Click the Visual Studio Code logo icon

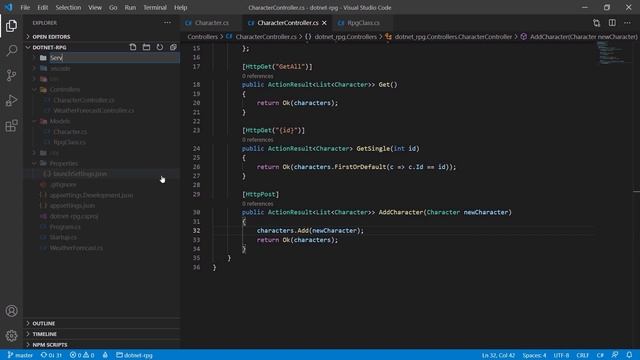9,7
